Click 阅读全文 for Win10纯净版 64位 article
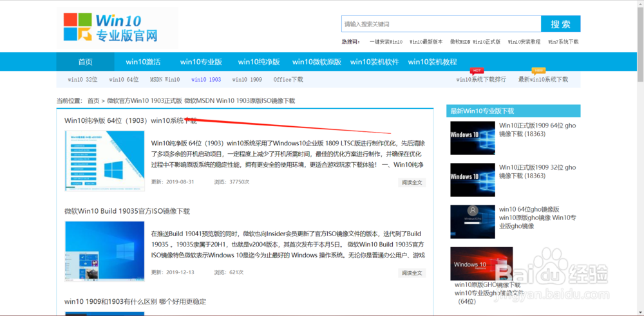Screen dimensions: 644x316 412,182
